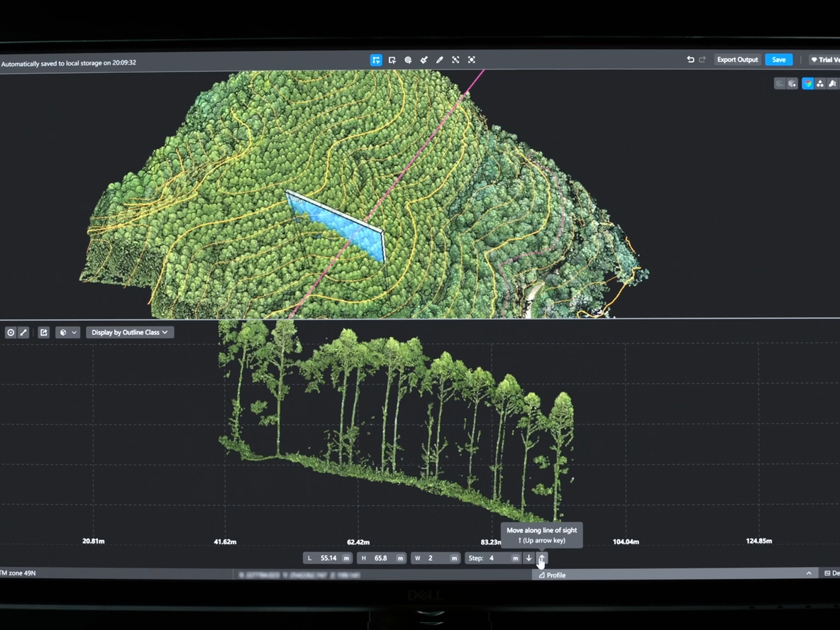Collapse the Profile panel using the chevron

coord(809,573)
